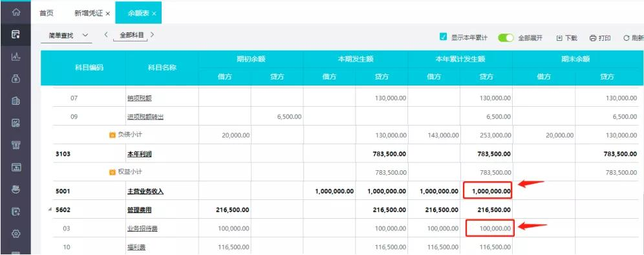This screenshot has width=644, height=255.
Task: Go to next subject with right arrow
Action: point(152,35)
